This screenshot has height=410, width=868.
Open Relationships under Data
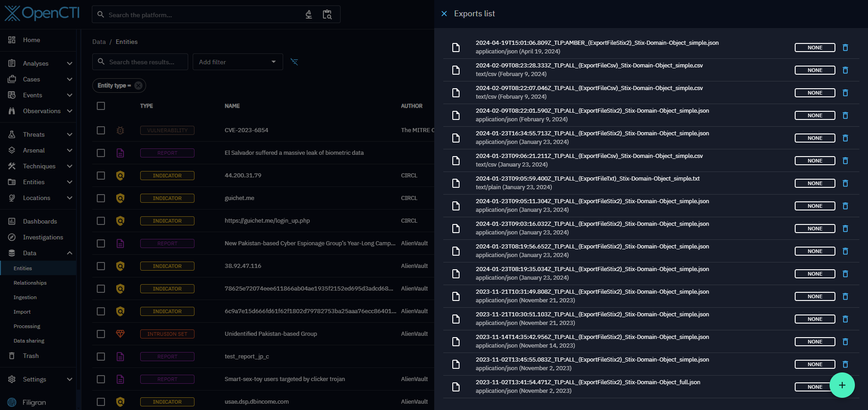[30, 283]
